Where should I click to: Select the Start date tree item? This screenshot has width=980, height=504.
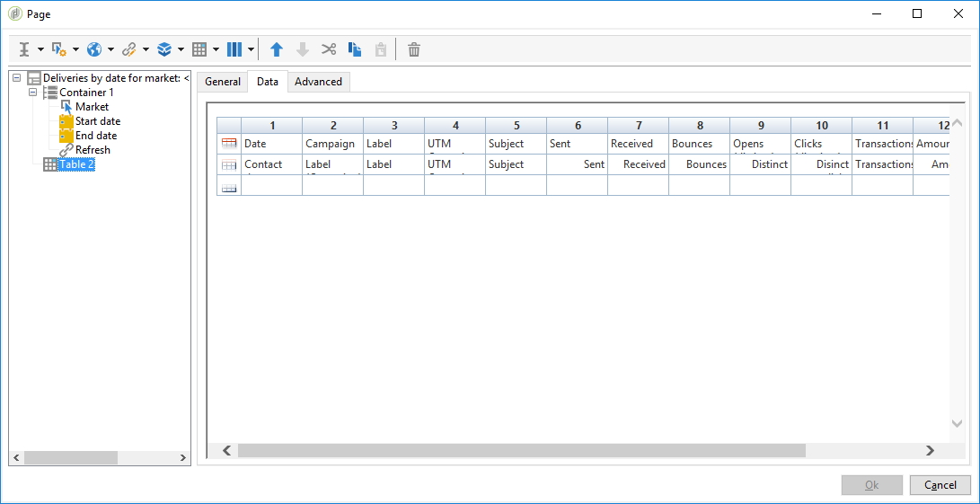click(97, 121)
